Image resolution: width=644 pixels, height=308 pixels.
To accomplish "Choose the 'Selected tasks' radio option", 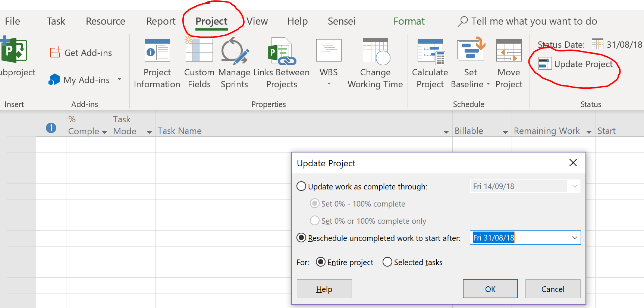I will point(387,262).
